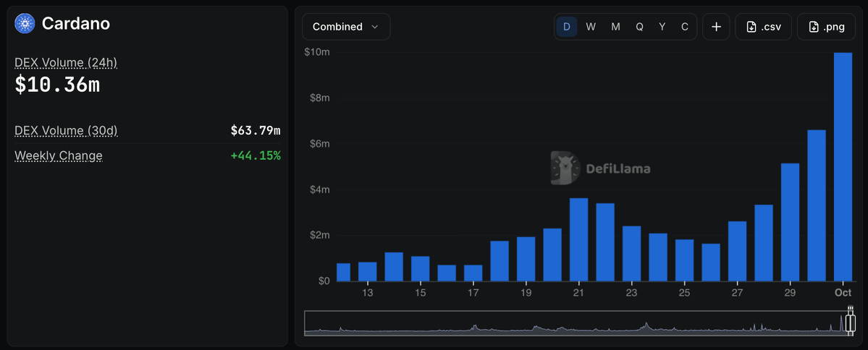Viewport: 868px width, 350px height.
Task: Click the bar above the 19 label
Action: pos(526,259)
